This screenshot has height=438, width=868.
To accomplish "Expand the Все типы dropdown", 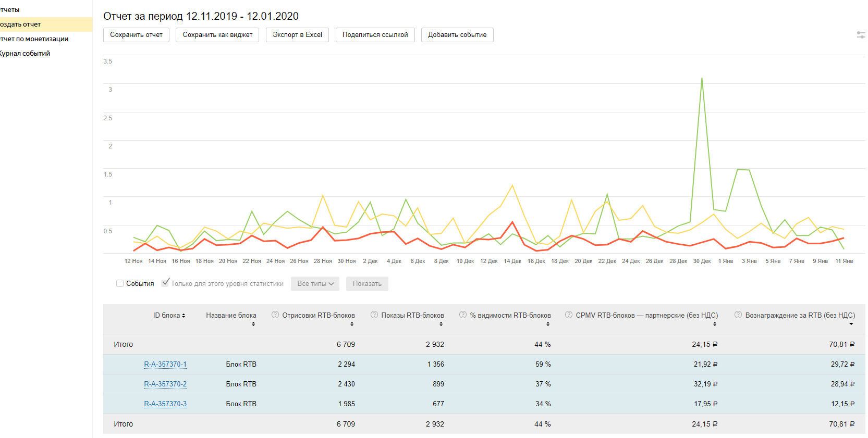I will pos(315,284).
